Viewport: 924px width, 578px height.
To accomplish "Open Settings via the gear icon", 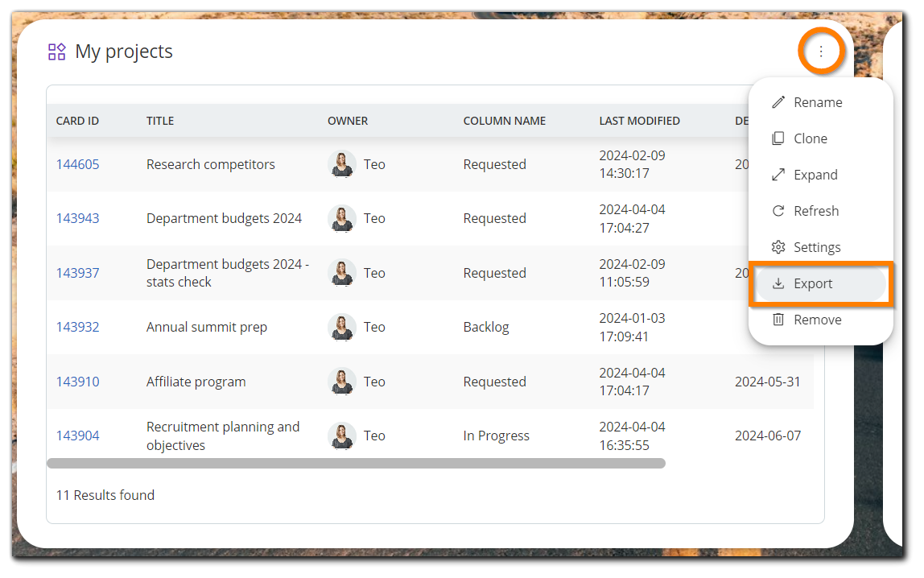I will (x=778, y=247).
